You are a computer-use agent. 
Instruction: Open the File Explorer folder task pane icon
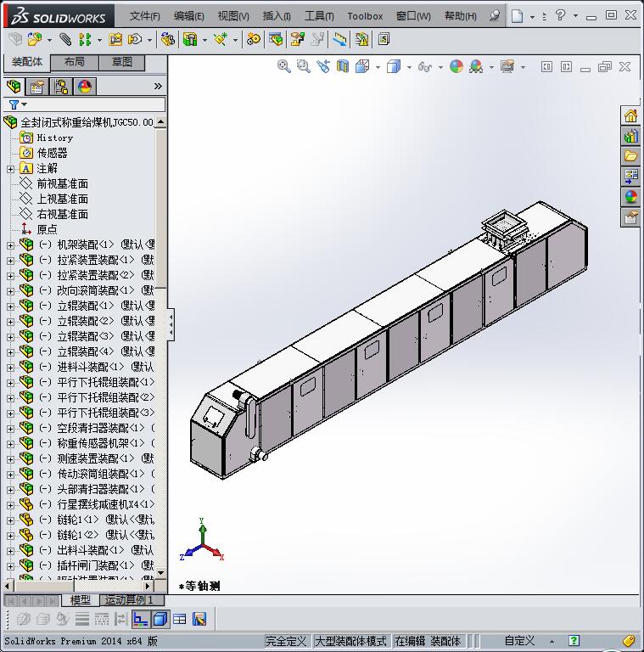coord(630,156)
